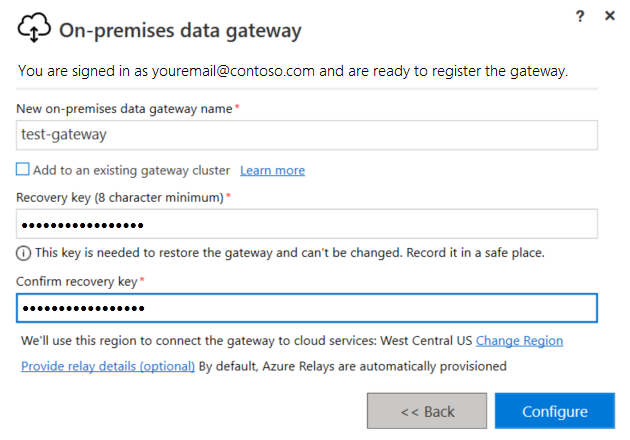Open the Change Region link

pos(519,341)
